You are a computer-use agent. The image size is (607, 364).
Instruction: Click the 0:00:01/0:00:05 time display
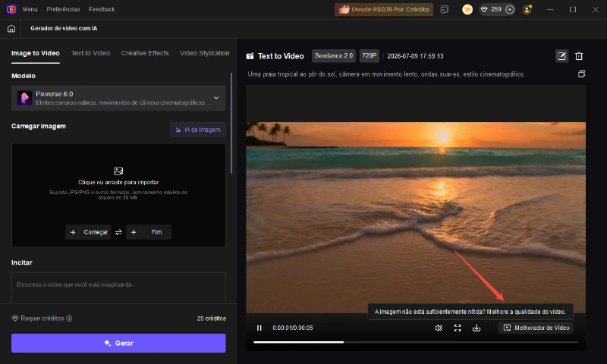point(293,328)
